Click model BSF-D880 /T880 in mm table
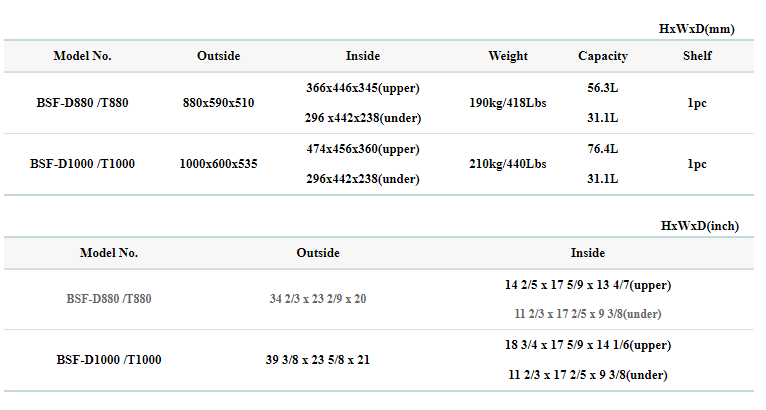The image size is (766, 410). click(82, 103)
